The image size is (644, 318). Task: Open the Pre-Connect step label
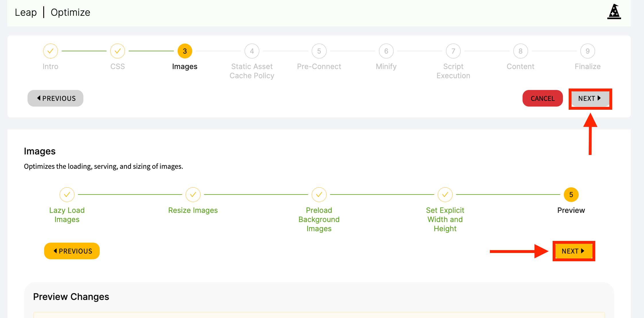tap(319, 66)
